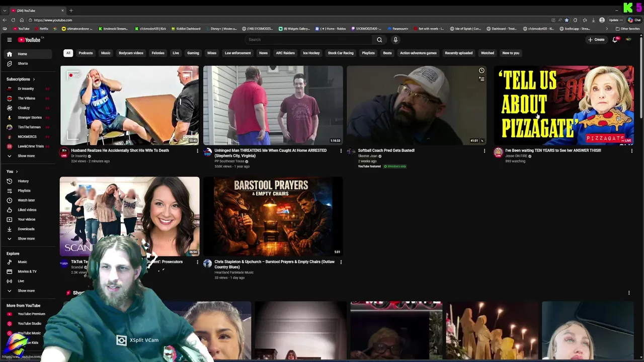The height and width of the screenshot is (362, 644).
Task: Expand Show more under the You section
Action: pos(29,238)
